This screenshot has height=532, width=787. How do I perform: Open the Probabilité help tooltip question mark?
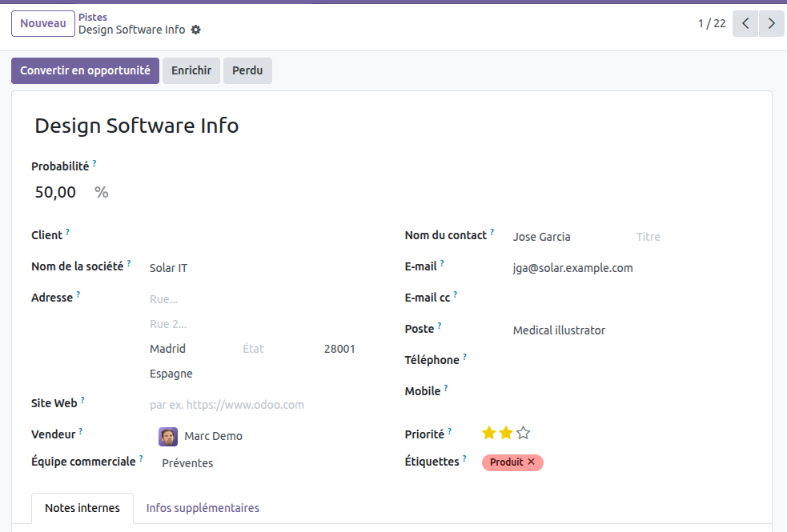click(x=94, y=163)
